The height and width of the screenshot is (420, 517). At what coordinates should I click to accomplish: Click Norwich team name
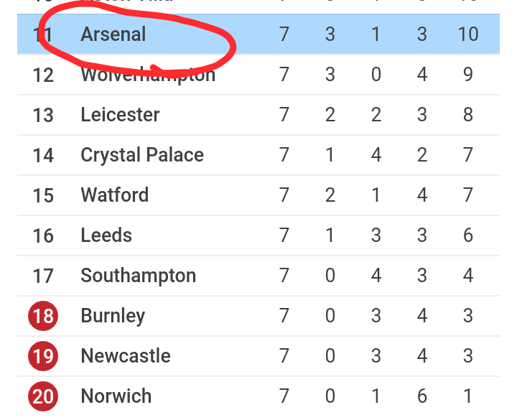(x=116, y=396)
